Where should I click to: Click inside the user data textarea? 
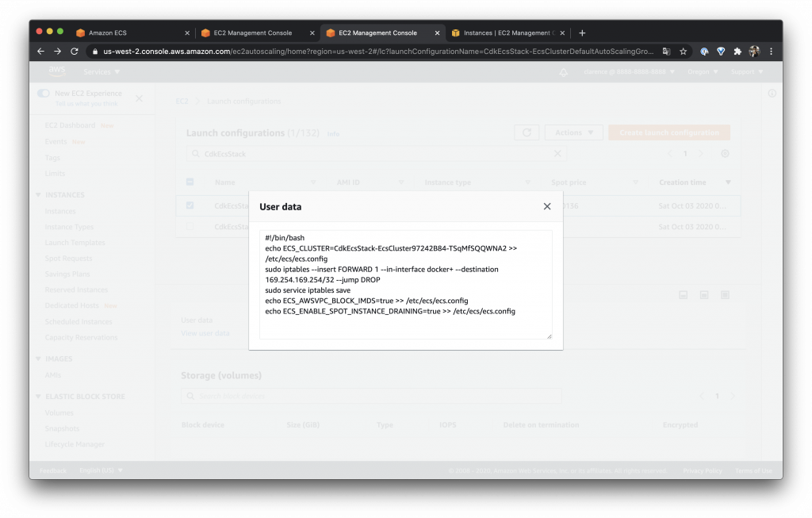point(405,285)
